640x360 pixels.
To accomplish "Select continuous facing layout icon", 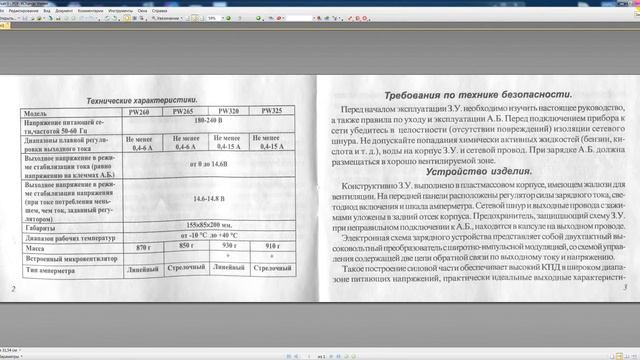I will tap(635, 356).
